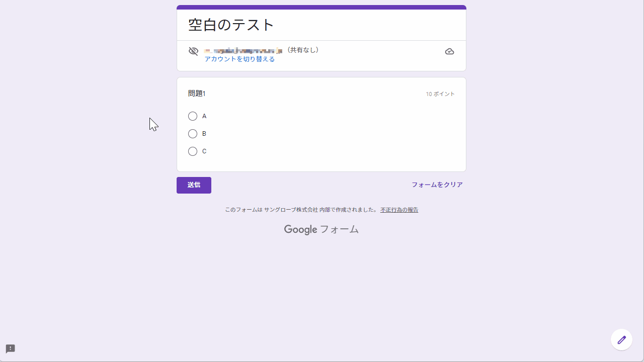The width and height of the screenshot is (644, 362).
Task: Click the pencil edit form icon
Action: 621,340
